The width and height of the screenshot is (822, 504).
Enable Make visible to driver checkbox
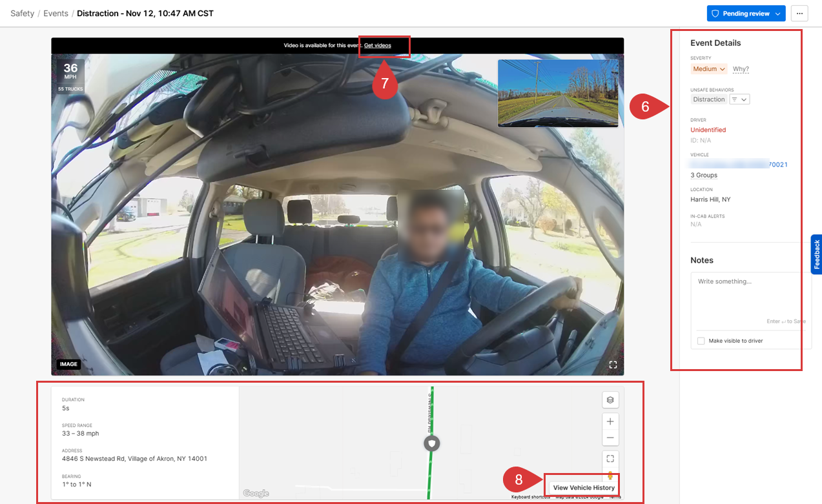pos(701,341)
